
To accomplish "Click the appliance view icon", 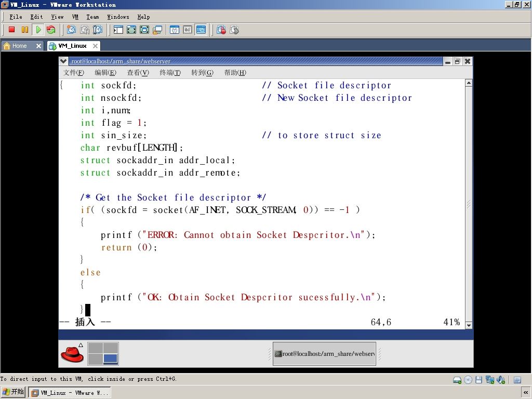I will [188, 30].
